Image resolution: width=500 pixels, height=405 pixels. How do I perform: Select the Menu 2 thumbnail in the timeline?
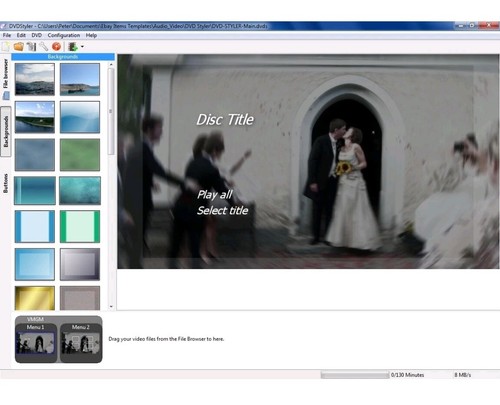pyautogui.click(x=80, y=343)
